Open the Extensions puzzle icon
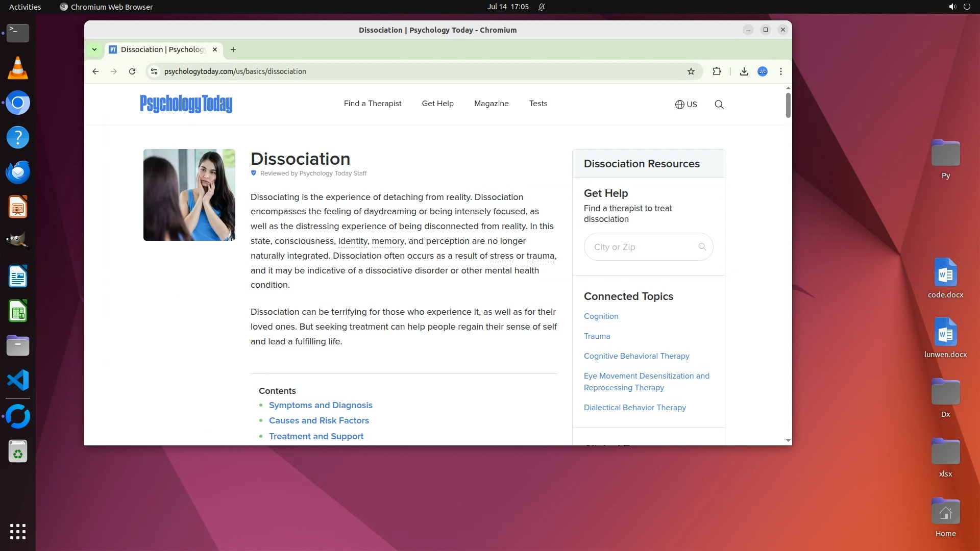 (717, 71)
